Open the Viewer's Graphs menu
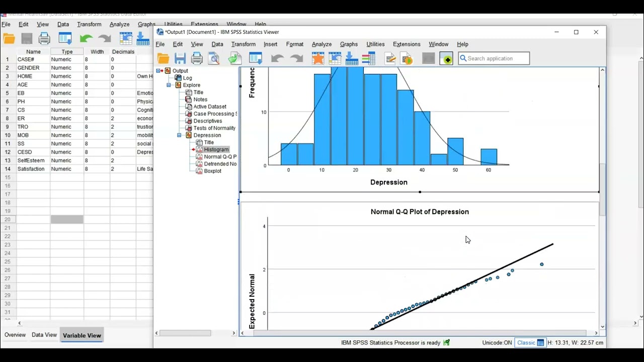 coord(349,44)
